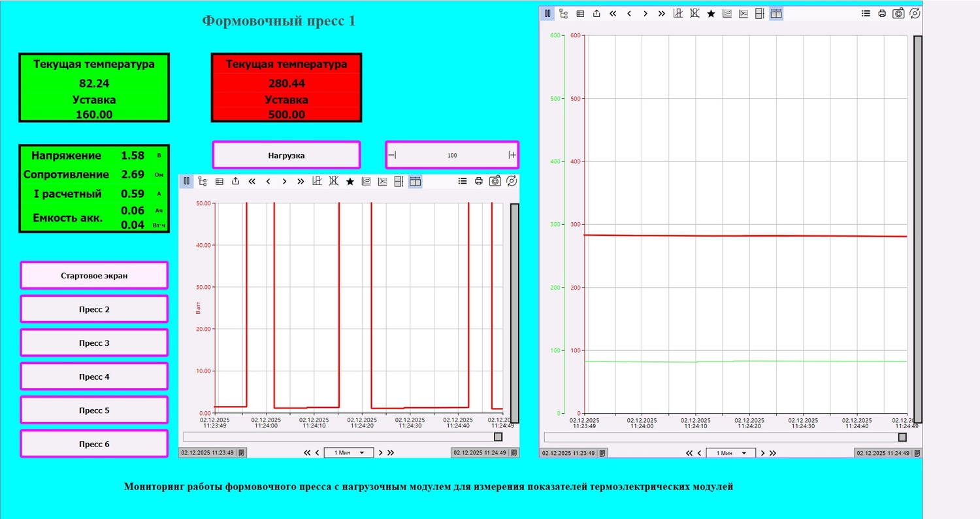Screen dimensions: 980x519
Task: Go to the Пресс 2 screen
Action: [94, 309]
